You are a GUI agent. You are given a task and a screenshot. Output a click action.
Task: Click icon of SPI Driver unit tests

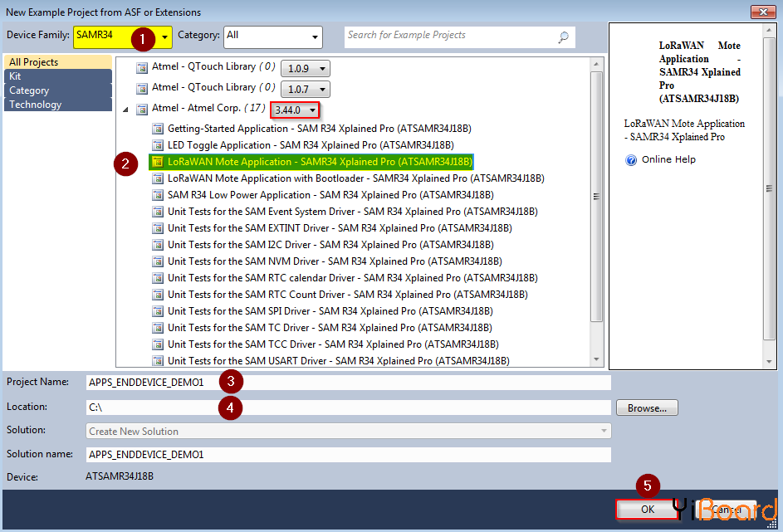click(158, 311)
